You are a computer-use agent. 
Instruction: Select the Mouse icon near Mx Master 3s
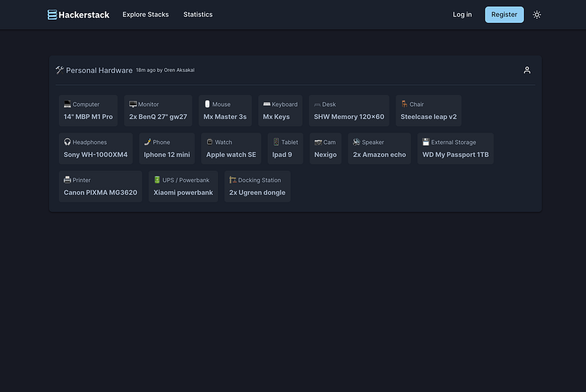click(x=206, y=104)
